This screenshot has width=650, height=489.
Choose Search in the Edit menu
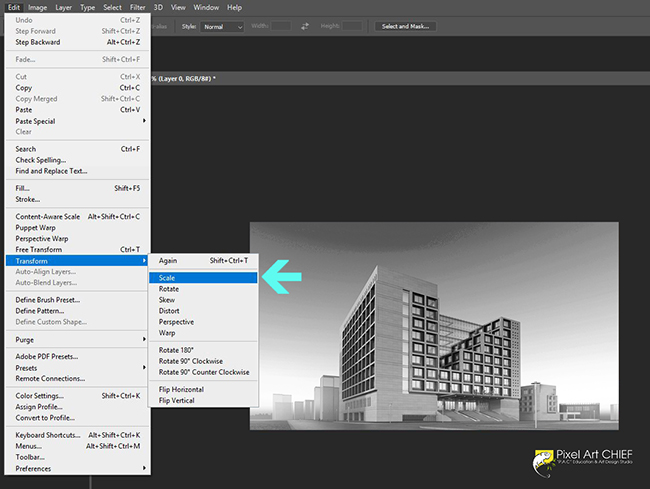[x=78, y=149]
